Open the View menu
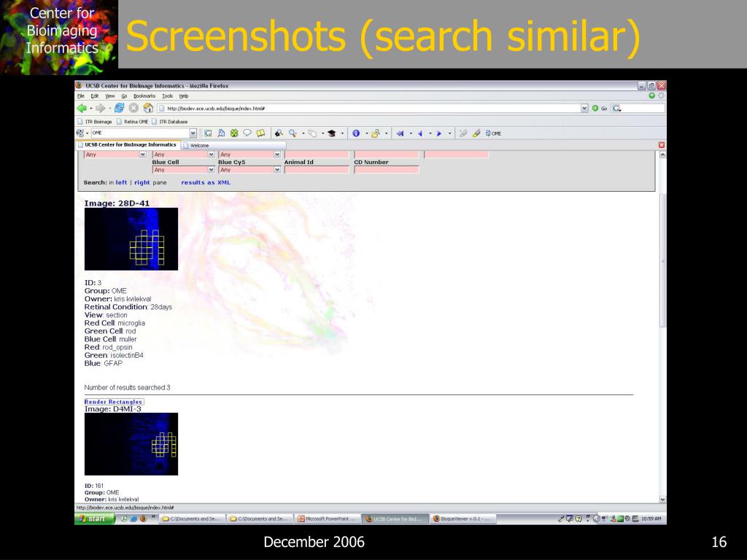 [109, 96]
